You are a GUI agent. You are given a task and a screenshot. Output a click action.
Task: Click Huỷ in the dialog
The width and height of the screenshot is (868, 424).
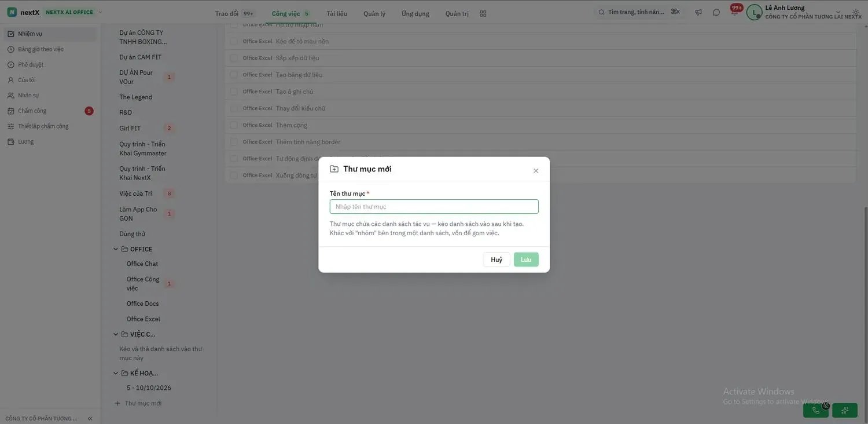click(496, 259)
